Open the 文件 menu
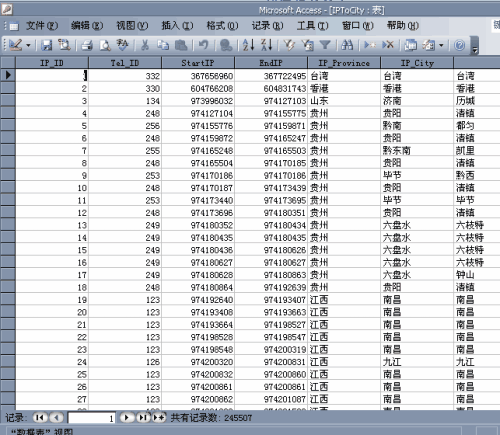500x435 pixels. point(42,26)
